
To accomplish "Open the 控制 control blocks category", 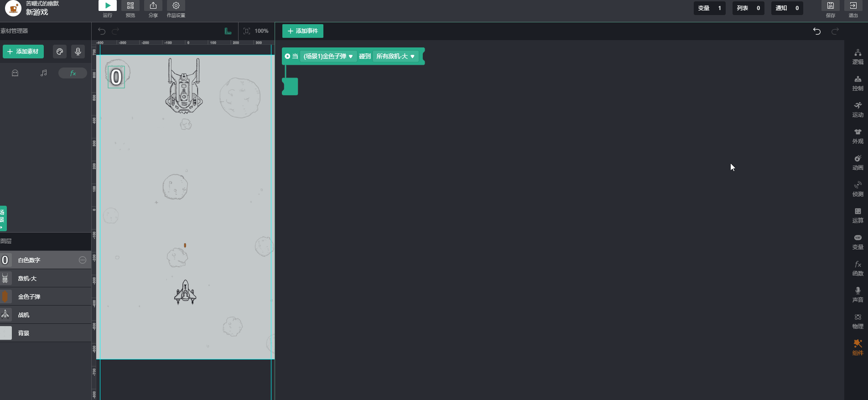I will 858,83.
